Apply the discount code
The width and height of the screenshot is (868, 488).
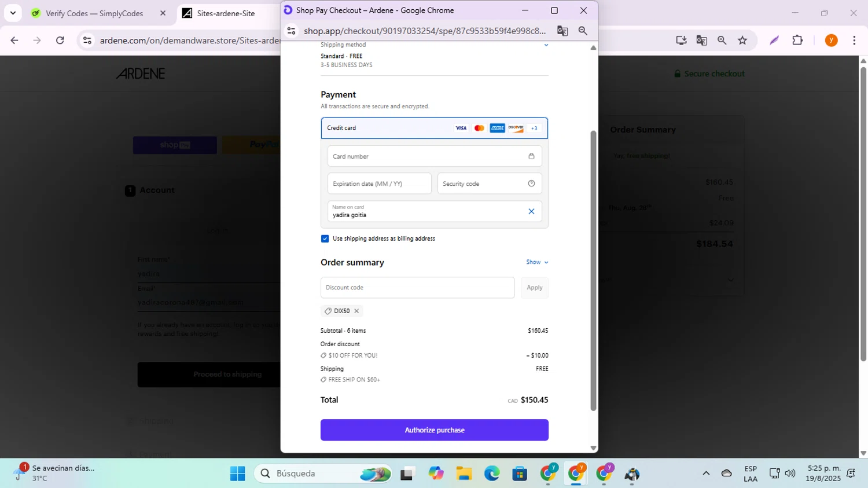click(x=534, y=288)
